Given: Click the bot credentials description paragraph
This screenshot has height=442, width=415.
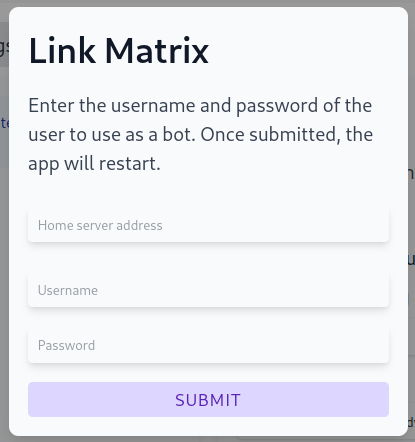Looking at the screenshot, I should click(x=200, y=135).
